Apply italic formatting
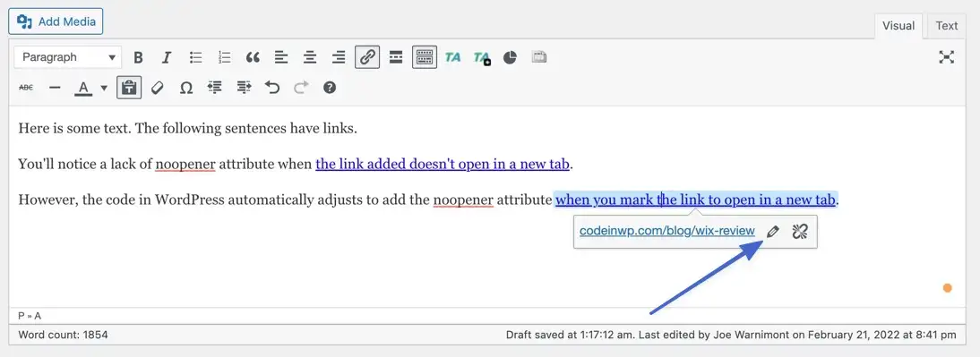The image size is (980, 357). click(x=167, y=57)
